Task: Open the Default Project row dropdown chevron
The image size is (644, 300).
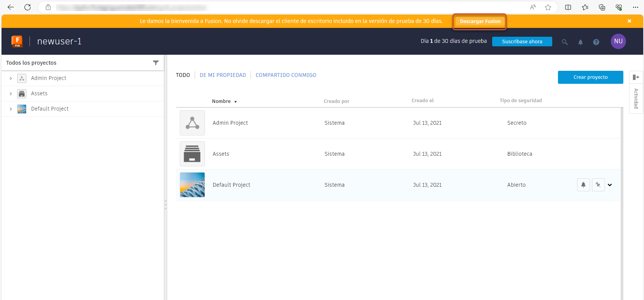Action: 610,185
